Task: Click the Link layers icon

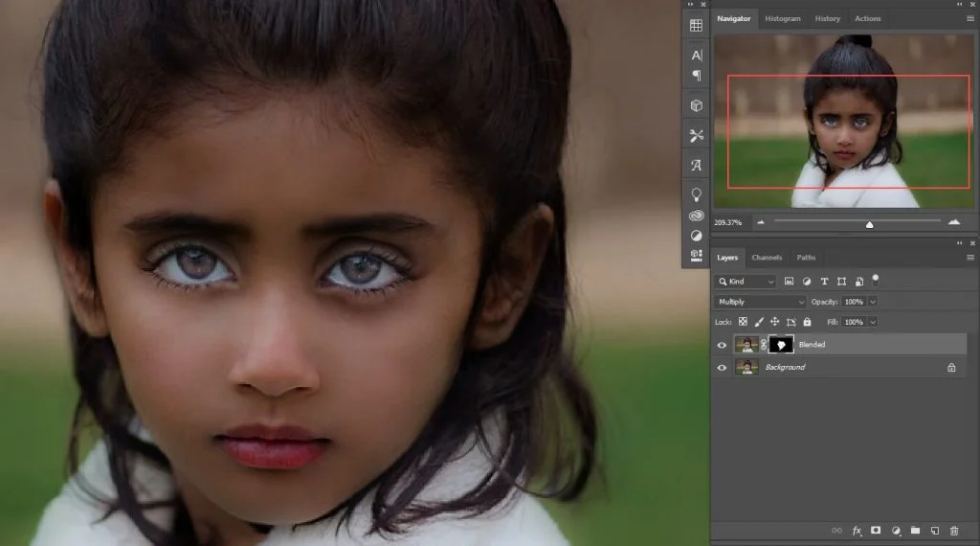Action: click(836, 531)
